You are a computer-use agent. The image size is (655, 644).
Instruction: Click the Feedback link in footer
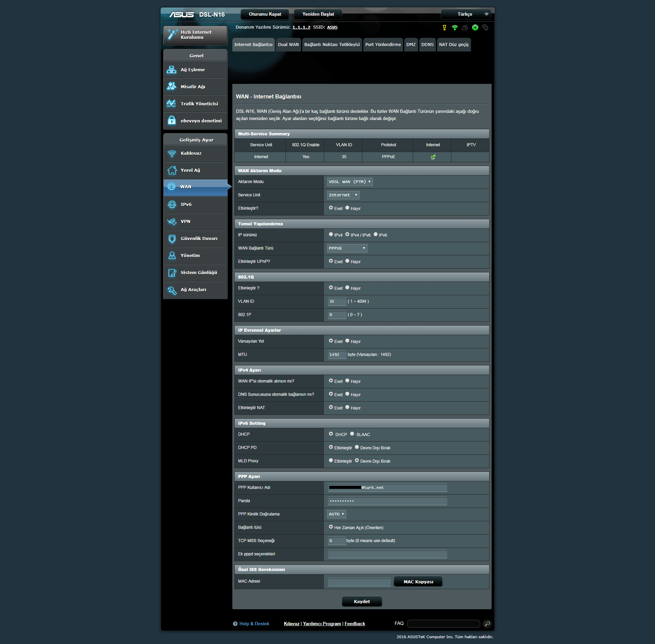point(354,624)
